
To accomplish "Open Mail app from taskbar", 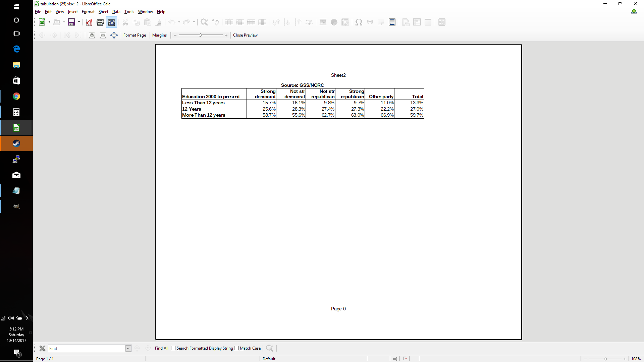I will 16,175.
